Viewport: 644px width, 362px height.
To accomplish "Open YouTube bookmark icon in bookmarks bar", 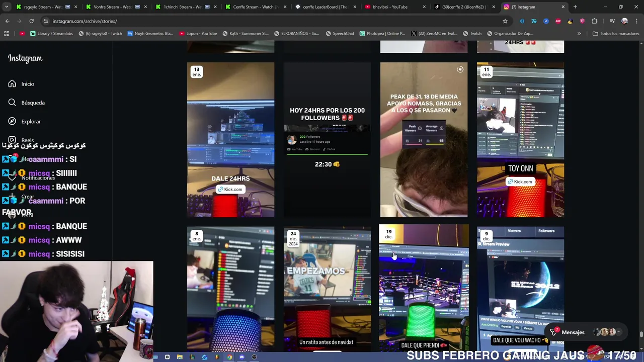I will 22,34.
